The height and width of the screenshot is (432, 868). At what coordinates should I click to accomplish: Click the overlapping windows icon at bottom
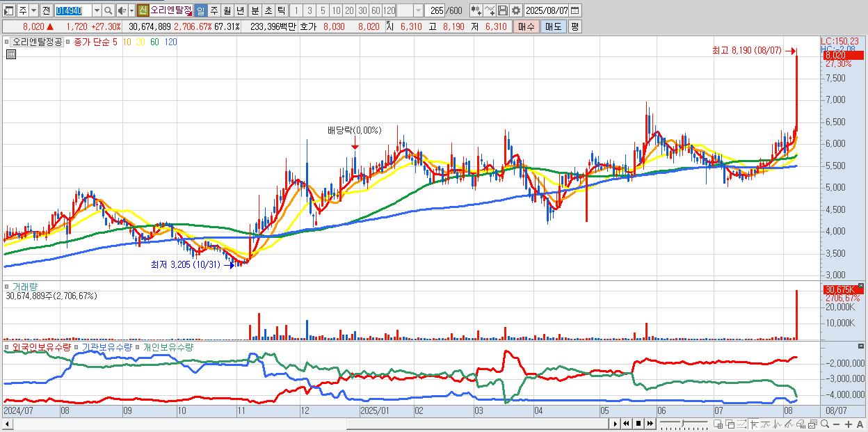point(730,424)
